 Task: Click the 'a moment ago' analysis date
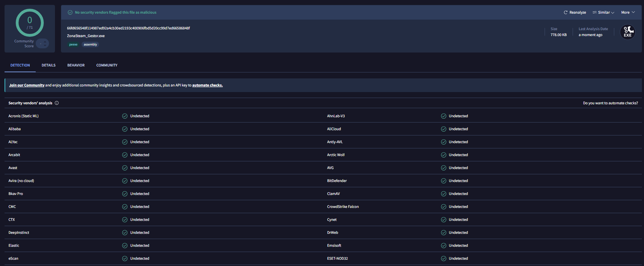[590, 35]
